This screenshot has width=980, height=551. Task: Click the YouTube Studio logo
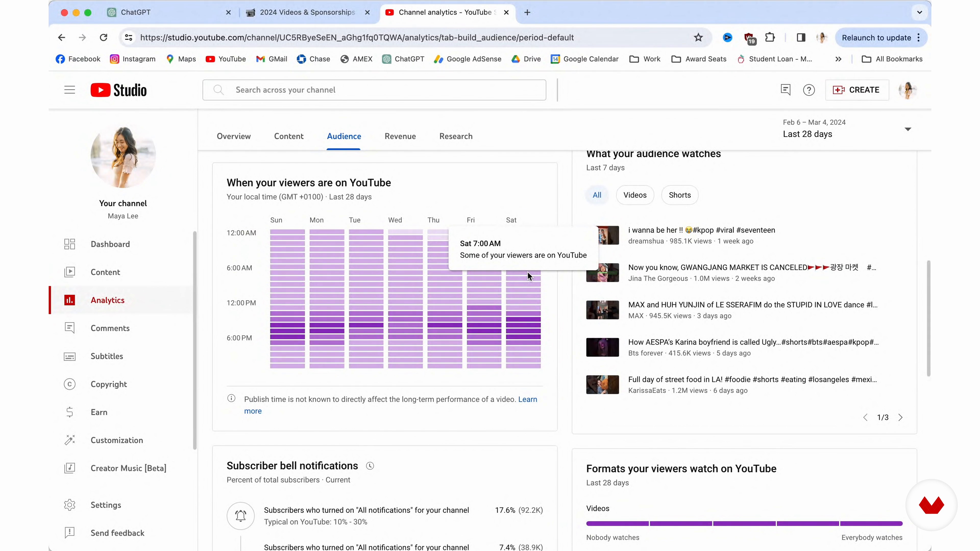coord(118,90)
